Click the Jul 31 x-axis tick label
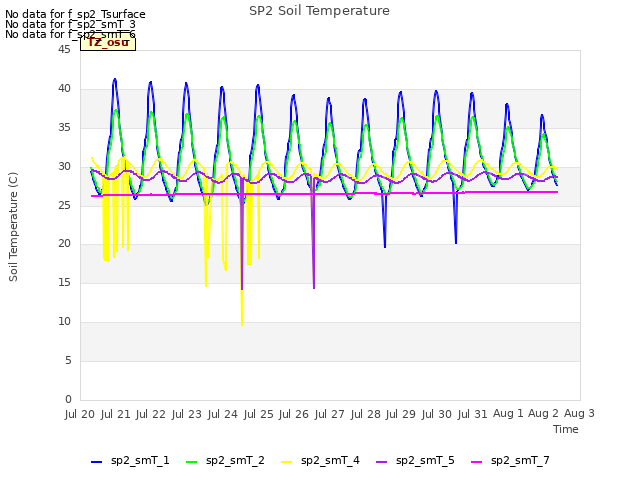Viewport: 640px width, 480px height. (x=472, y=414)
